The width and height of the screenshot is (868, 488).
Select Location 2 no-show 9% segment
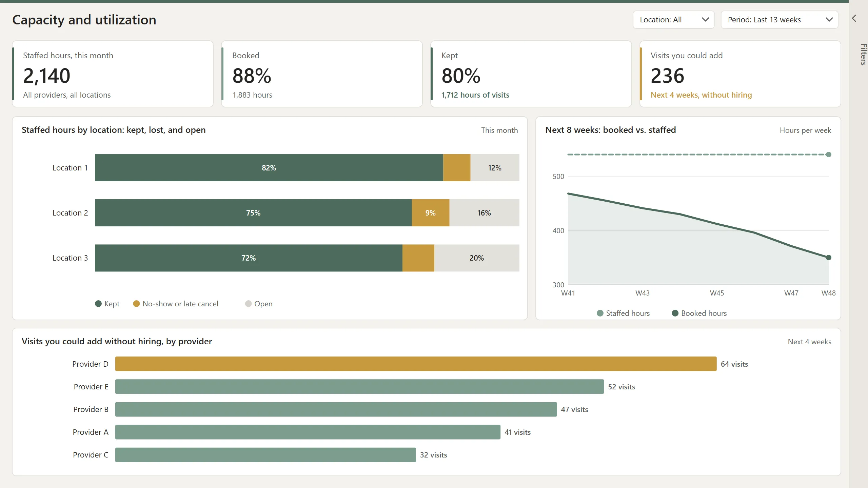point(431,213)
